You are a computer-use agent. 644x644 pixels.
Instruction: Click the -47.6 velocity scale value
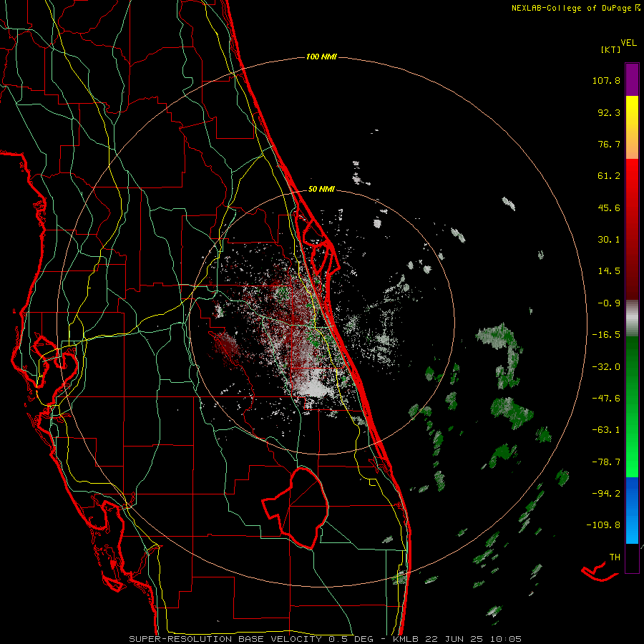[x=606, y=399]
